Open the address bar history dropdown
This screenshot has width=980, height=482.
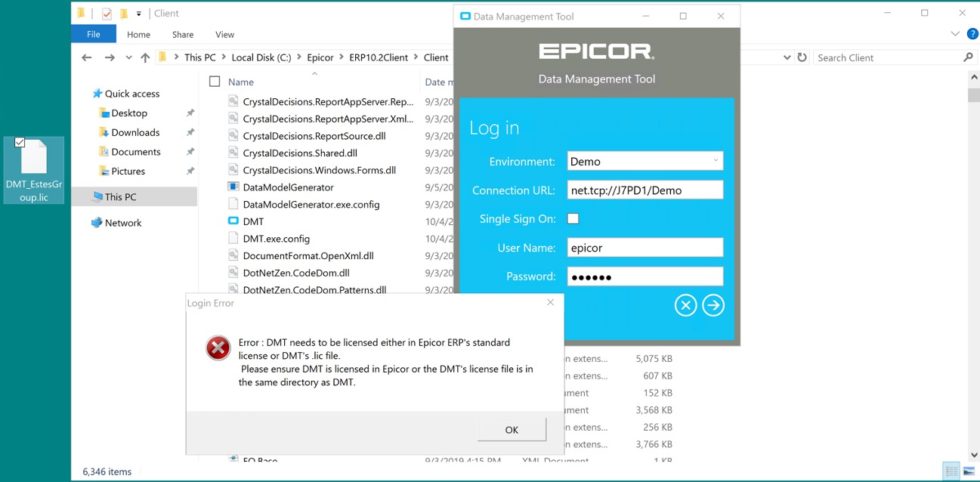point(787,58)
